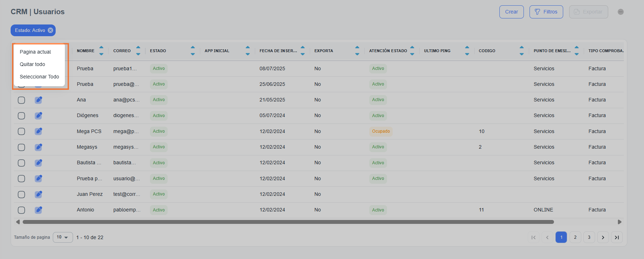Tick the checkbox beside Bautista

pos(21,163)
